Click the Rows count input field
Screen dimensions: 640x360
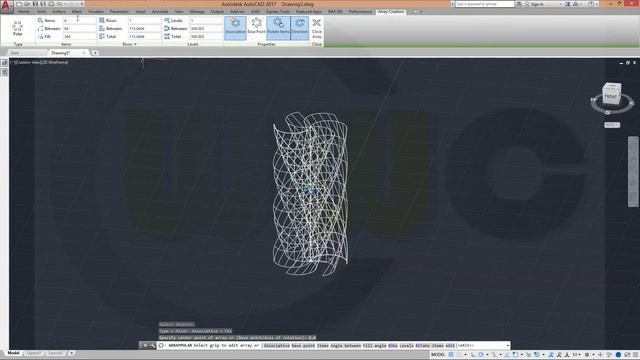(x=144, y=20)
